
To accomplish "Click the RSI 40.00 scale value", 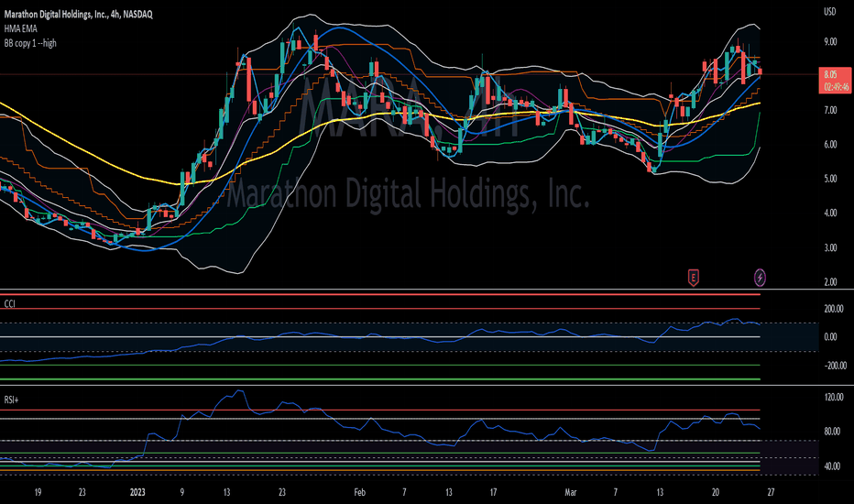I will [832, 466].
